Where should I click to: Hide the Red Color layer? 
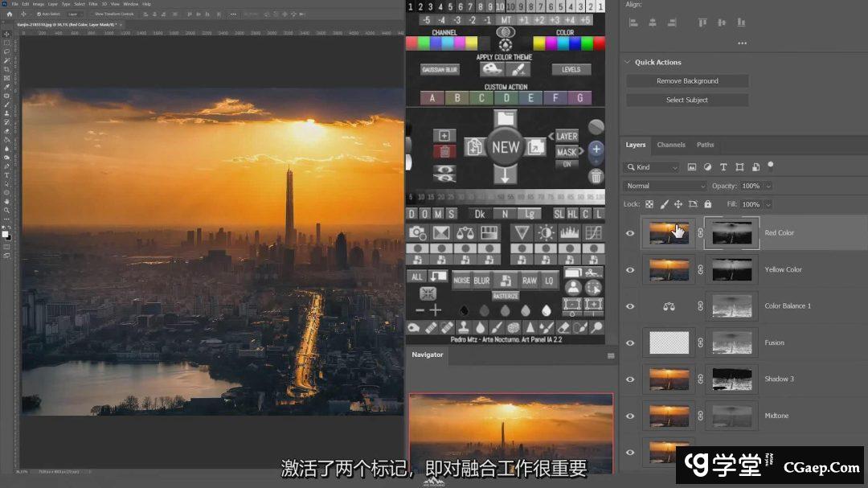point(630,233)
